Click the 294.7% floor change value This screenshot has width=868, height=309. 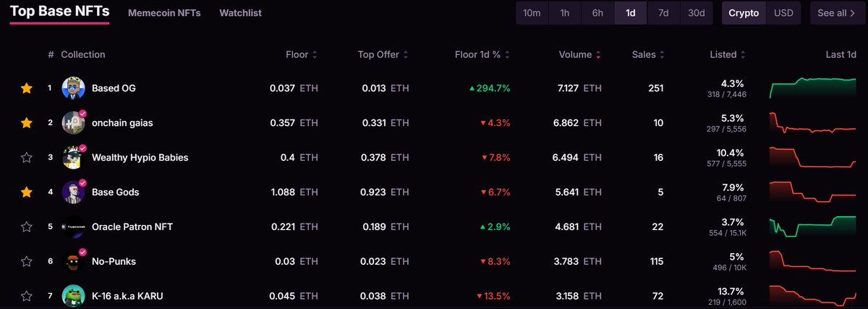click(x=490, y=88)
